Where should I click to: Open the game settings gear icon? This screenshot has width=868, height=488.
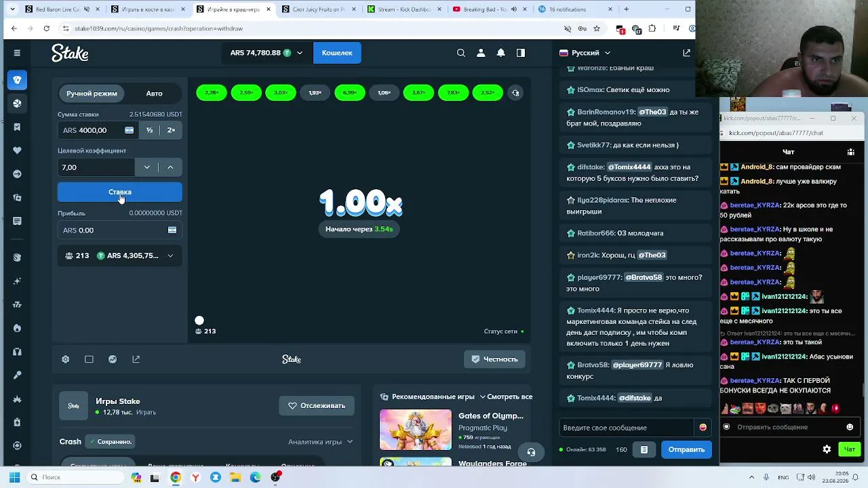(66, 359)
